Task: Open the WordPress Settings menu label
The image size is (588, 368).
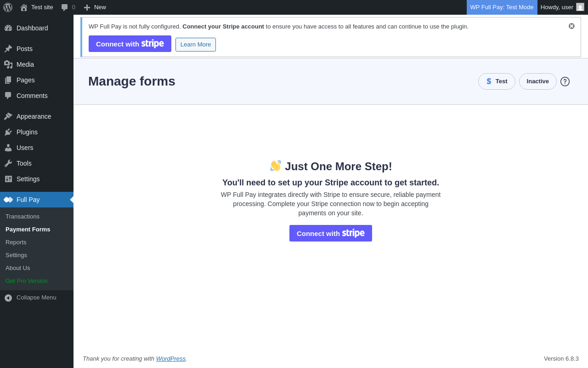Action: pos(28,179)
